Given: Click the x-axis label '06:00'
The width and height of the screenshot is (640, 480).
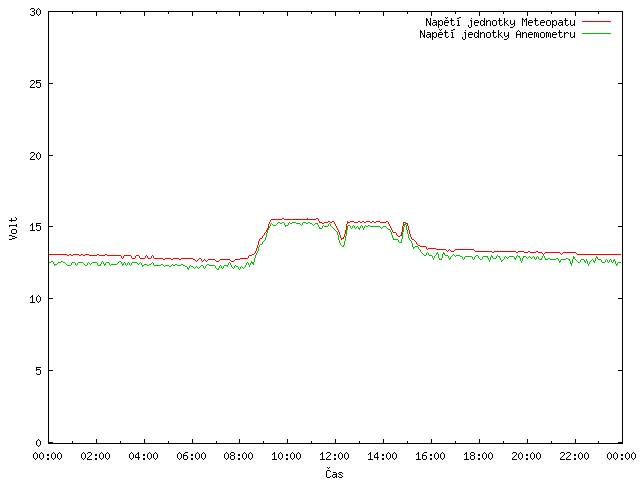Looking at the screenshot, I should 191,456.
